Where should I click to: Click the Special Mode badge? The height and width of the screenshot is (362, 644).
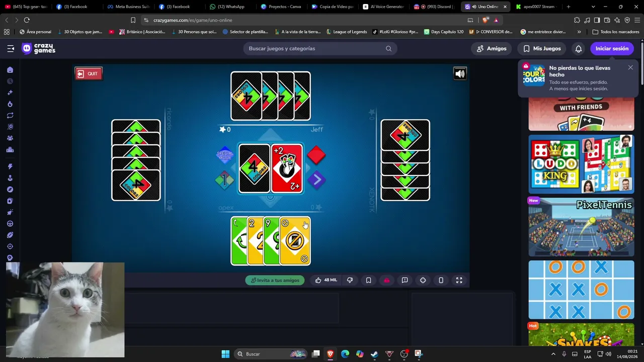click(x=225, y=155)
